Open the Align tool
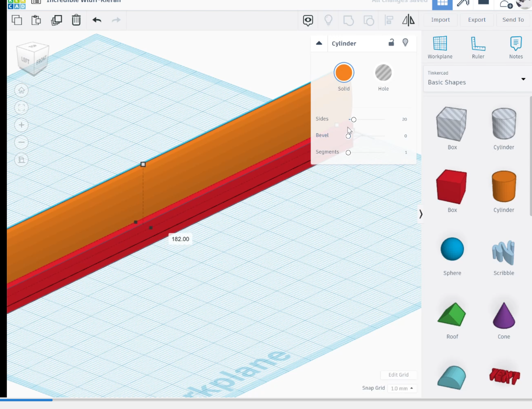This screenshot has width=532, height=409. [x=389, y=20]
